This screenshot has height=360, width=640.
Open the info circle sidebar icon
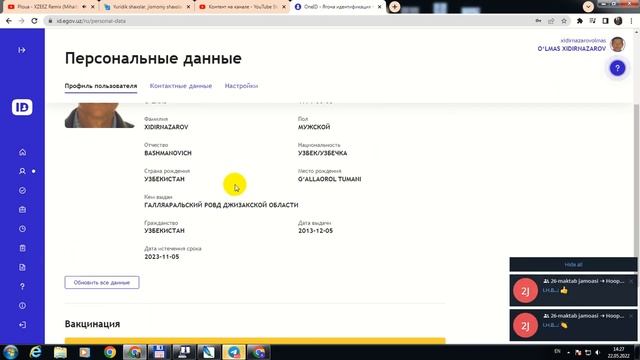[x=22, y=306]
